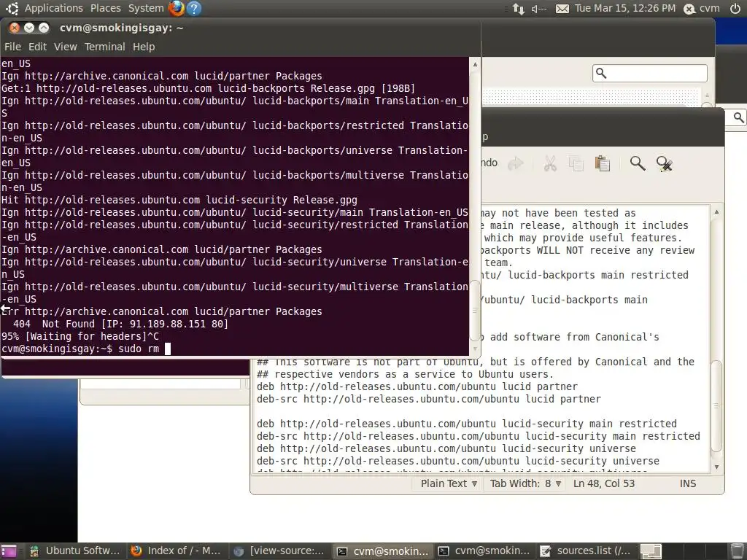747x560 pixels.
Task: Open Find magnifier in gedit toolbar
Action: click(638, 163)
